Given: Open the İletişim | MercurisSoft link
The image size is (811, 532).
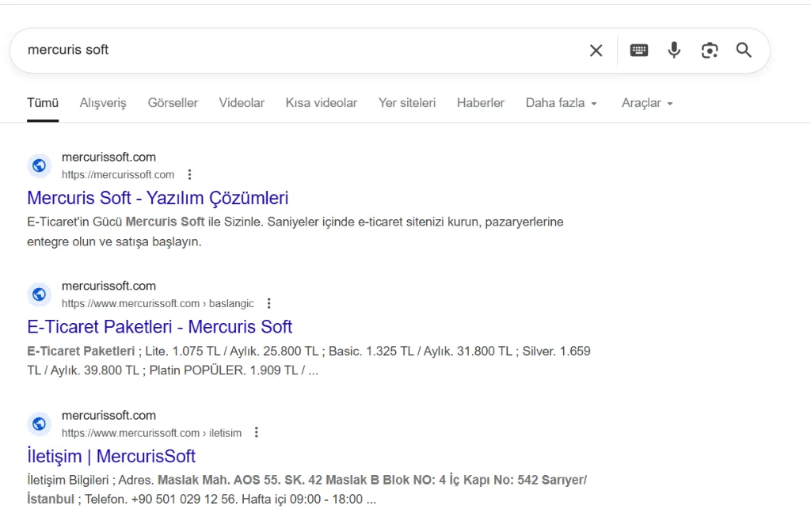Looking at the screenshot, I should [x=111, y=456].
